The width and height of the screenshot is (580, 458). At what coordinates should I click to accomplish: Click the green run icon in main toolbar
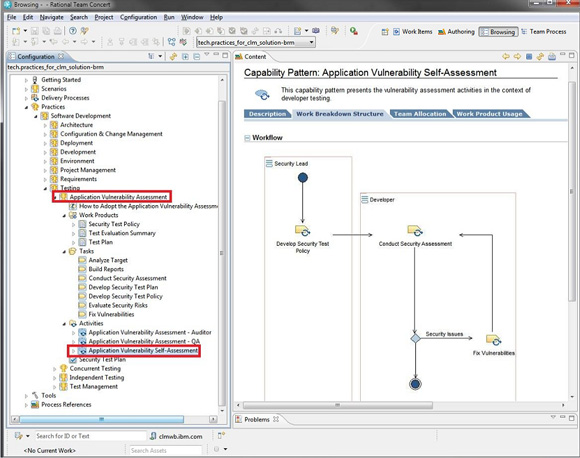pos(353,31)
